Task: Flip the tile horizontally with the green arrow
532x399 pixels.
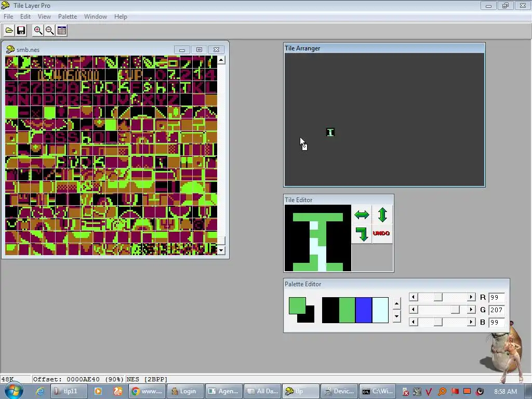Action: coord(362,215)
